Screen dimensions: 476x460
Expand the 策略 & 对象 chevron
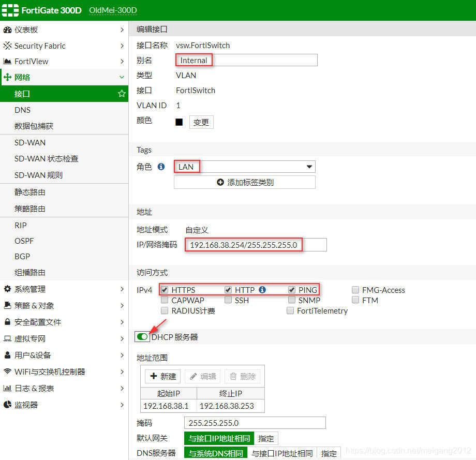[x=122, y=305]
